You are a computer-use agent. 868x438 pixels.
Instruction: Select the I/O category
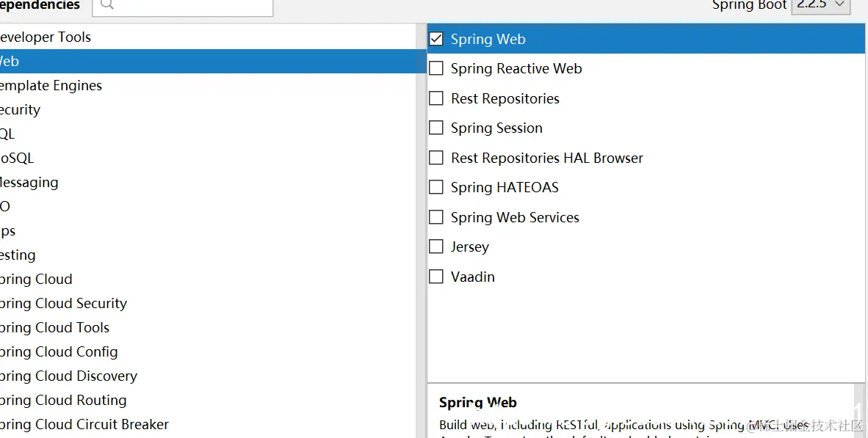(209, 206)
